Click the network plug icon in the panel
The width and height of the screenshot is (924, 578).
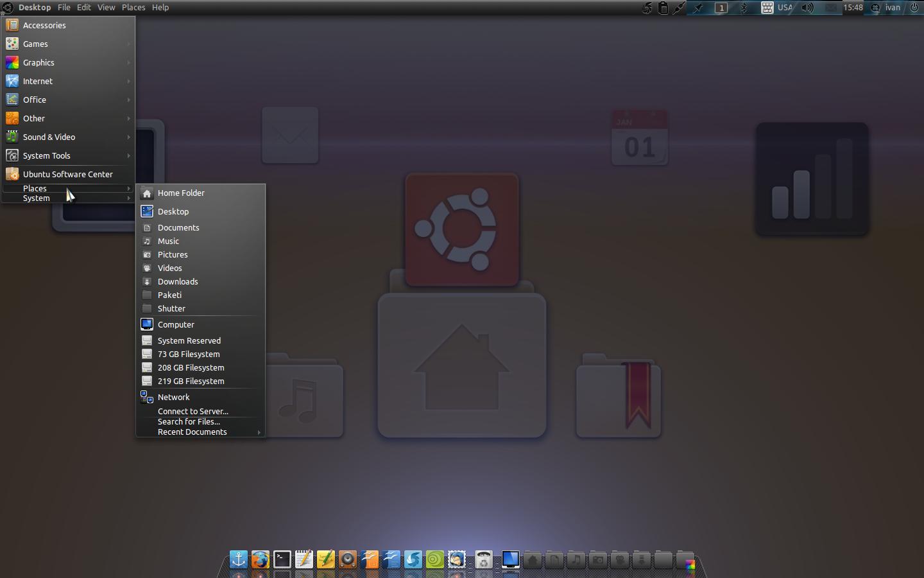pos(678,8)
